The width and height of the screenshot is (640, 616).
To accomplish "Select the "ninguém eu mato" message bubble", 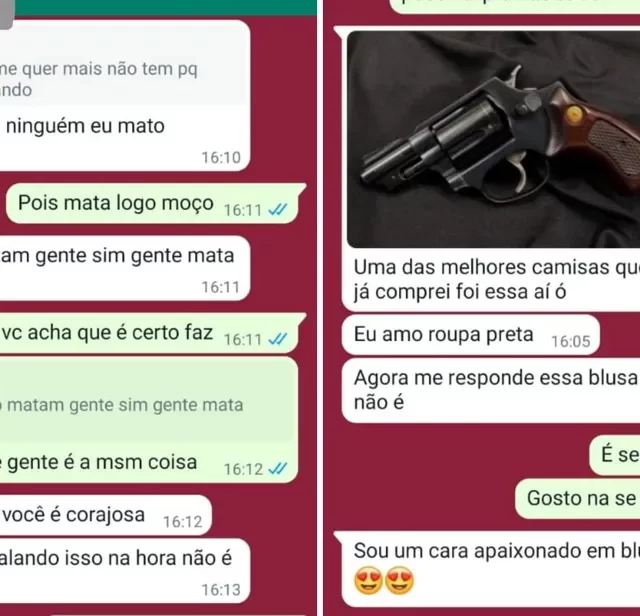I will tap(124, 95).
